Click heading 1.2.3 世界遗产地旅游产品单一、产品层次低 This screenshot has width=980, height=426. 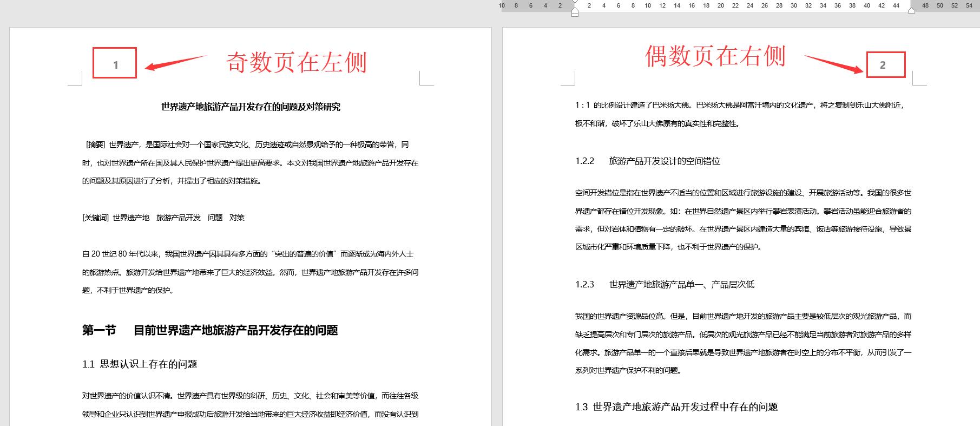665,284
